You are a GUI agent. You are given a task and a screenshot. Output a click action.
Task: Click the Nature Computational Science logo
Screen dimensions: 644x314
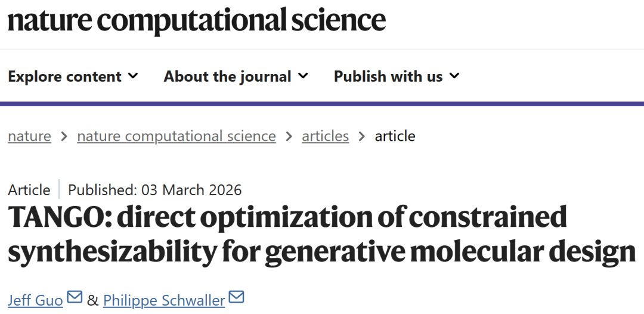click(x=196, y=20)
